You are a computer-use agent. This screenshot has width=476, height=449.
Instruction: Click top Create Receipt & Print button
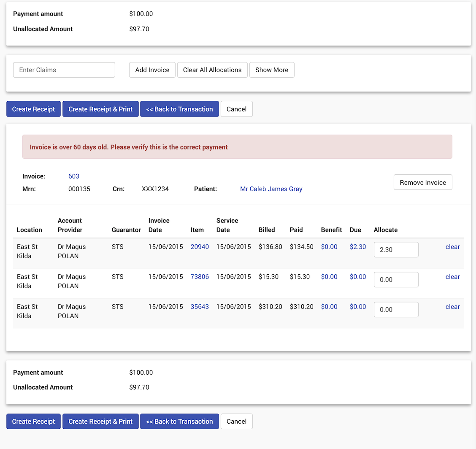coord(100,109)
